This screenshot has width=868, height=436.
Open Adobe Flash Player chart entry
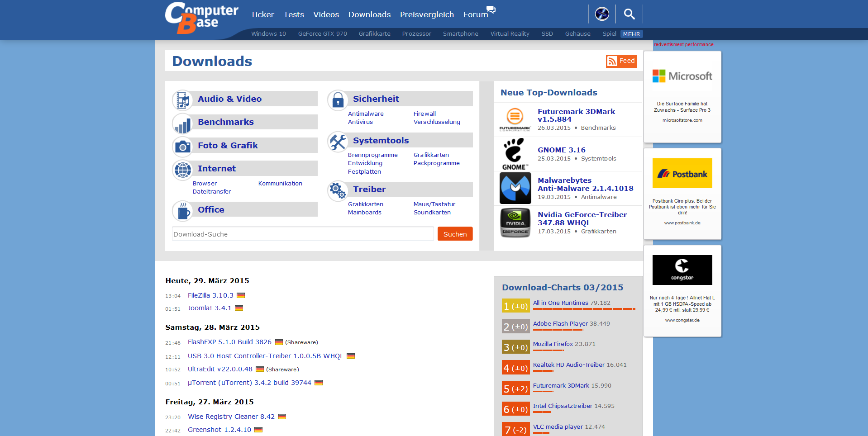click(560, 324)
